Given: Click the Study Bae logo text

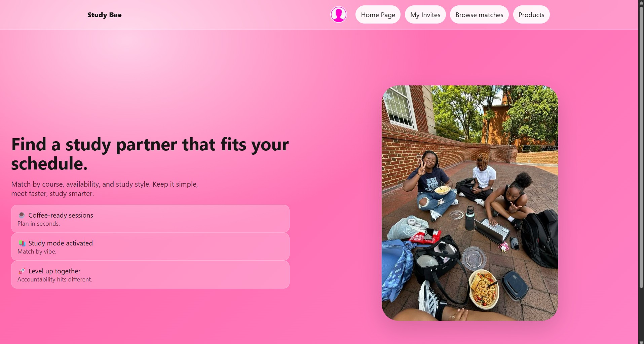Looking at the screenshot, I should [104, 15].
